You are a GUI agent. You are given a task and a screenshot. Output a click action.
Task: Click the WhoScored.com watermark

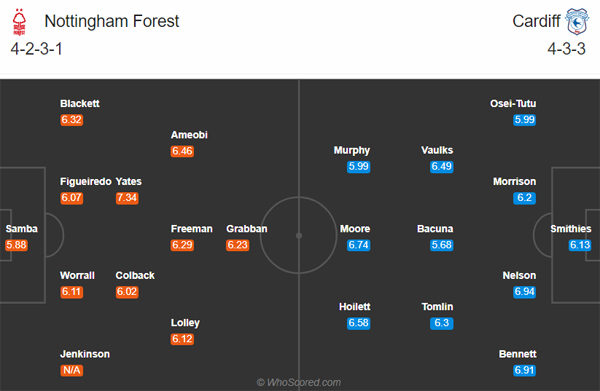click(x=299, y=382)
